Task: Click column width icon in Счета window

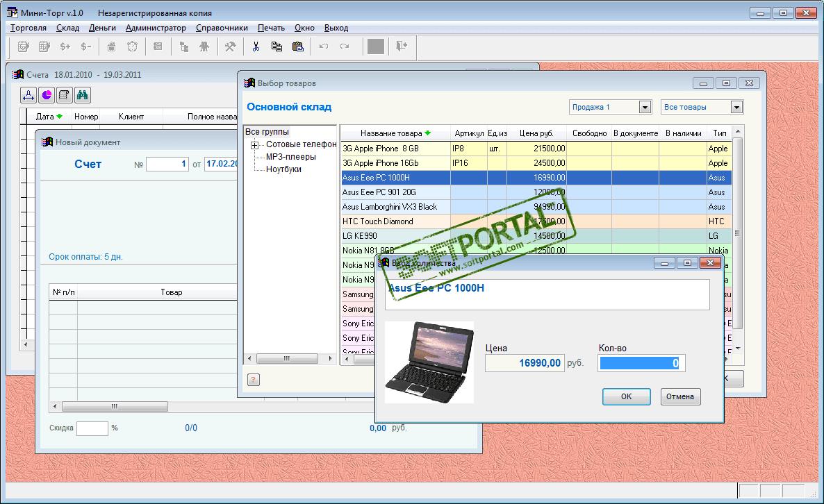Action: coord(28,95)
